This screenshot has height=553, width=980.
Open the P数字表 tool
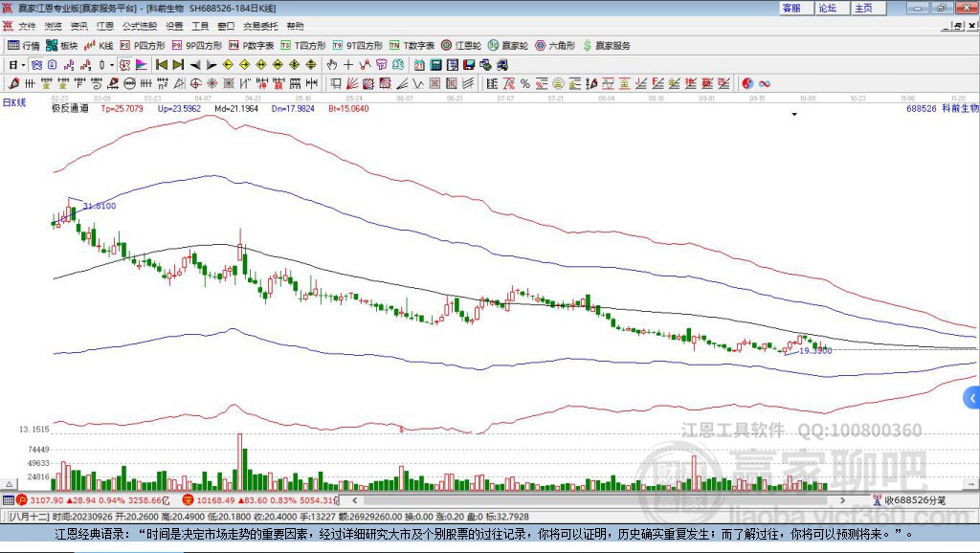pos(252,46)
